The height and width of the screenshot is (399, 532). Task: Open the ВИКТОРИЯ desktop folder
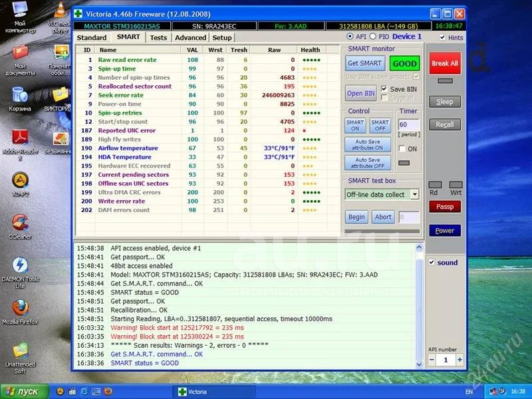[x=59, y=99]
